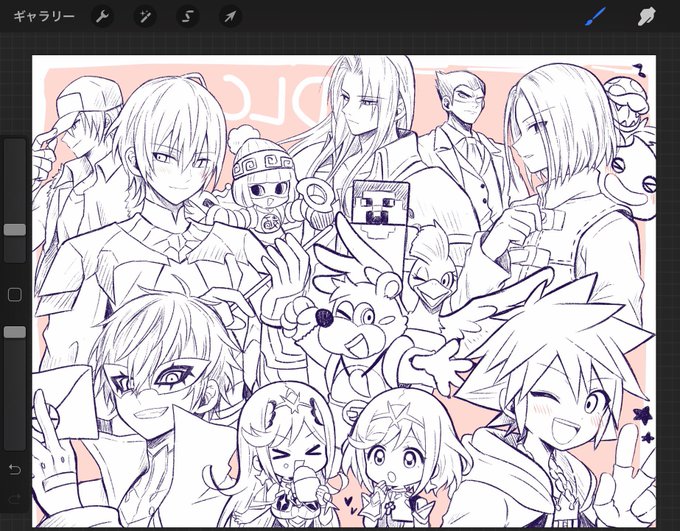
Task: Open the ギャラリー gallery
Action: coord(44,16)
